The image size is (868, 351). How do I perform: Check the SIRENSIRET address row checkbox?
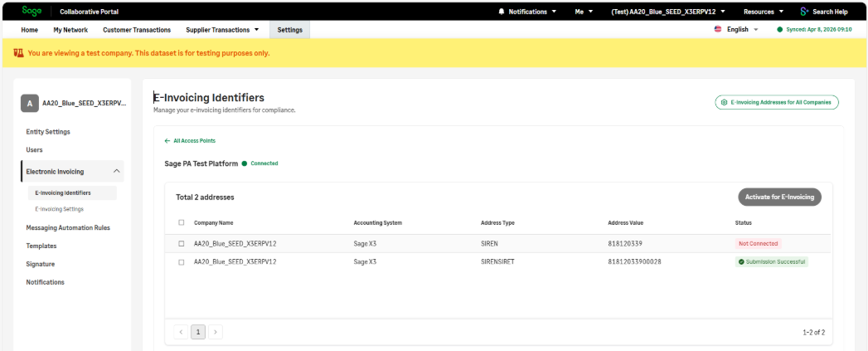point(182,261)
